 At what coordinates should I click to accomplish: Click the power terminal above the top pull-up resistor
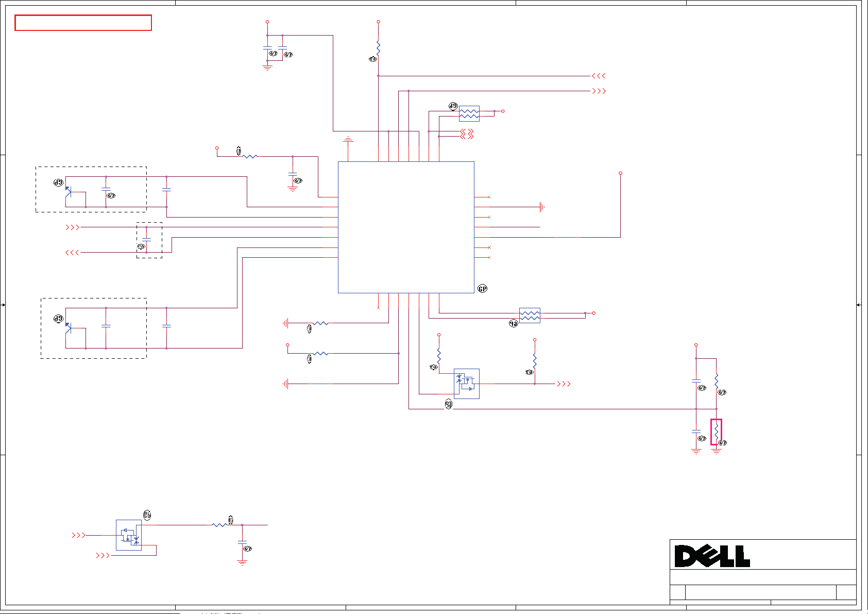point(378,22)
